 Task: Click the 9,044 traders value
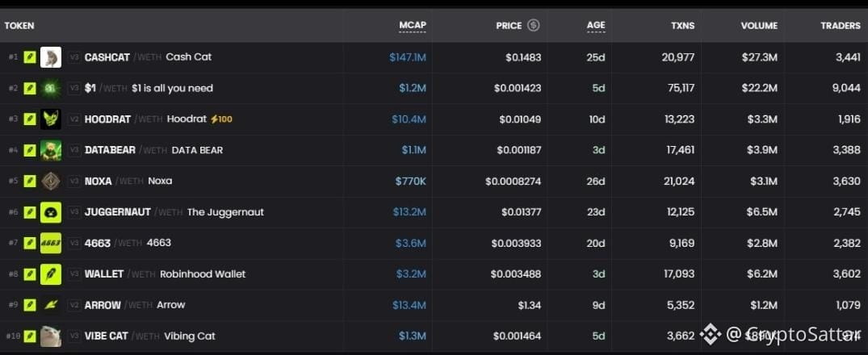[846, 88]
